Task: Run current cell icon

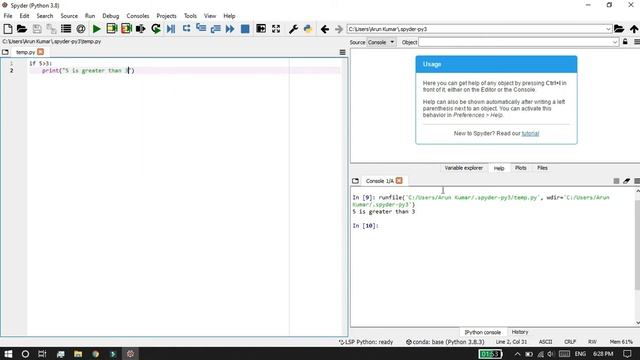Action: tap(111, 29)
